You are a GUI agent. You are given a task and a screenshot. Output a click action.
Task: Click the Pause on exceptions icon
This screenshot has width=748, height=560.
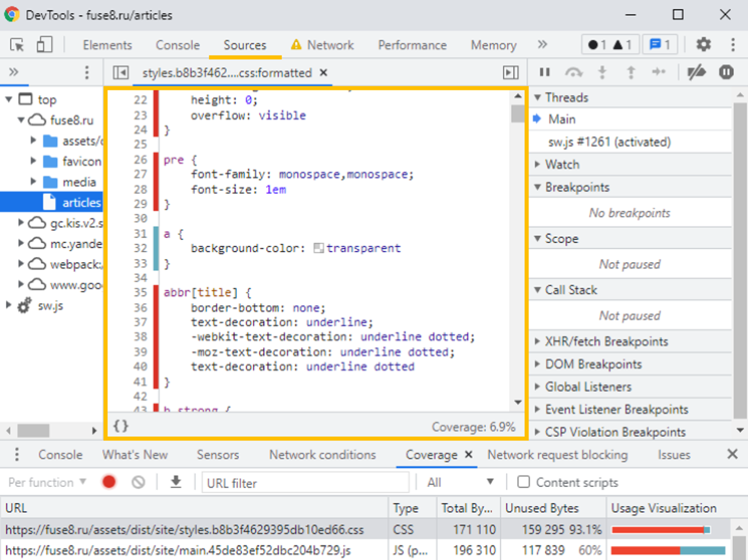click(726, 72)
